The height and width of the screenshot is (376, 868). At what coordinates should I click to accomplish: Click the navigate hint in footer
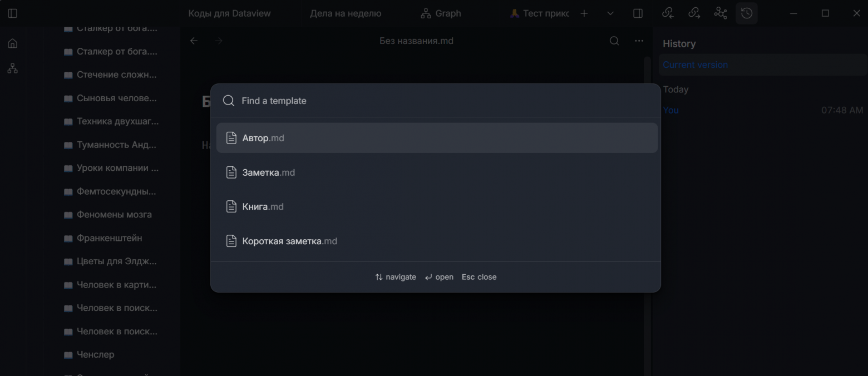coord(396,277)
